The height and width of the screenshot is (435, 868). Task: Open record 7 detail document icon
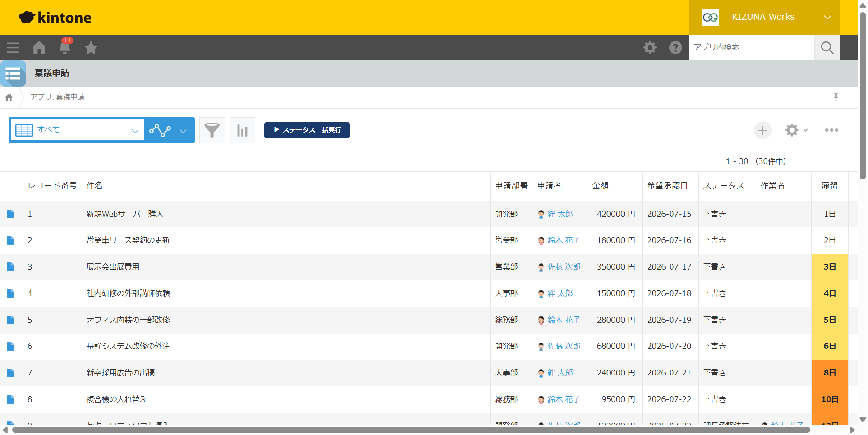click(10, 373)
